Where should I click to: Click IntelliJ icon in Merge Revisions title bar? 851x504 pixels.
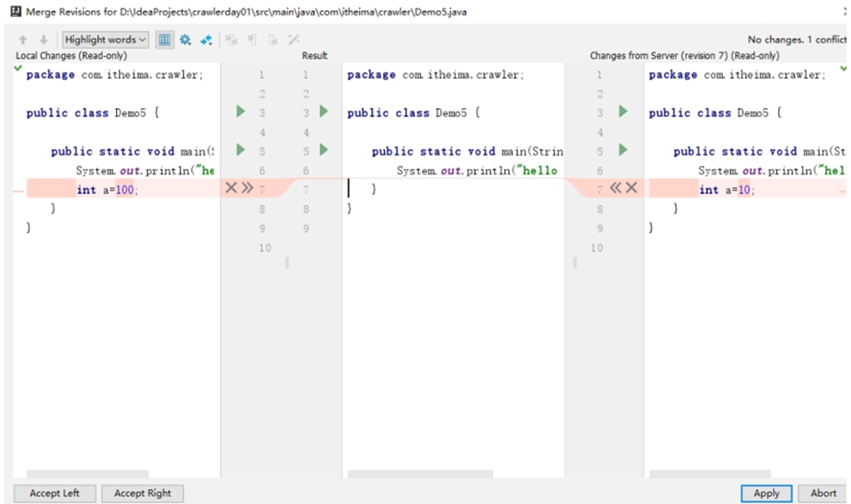coord(16,11)
